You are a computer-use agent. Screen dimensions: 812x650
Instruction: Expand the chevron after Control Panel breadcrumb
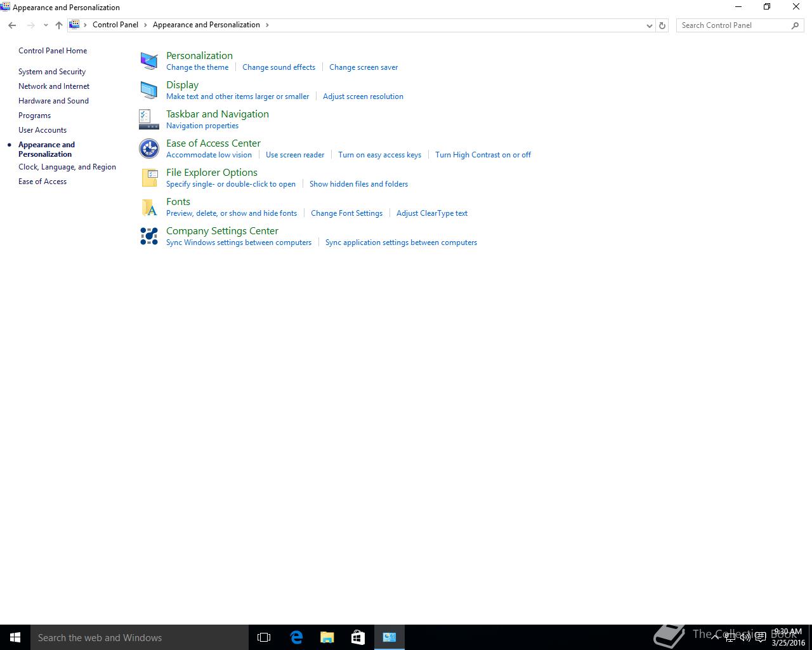(145, 25)
